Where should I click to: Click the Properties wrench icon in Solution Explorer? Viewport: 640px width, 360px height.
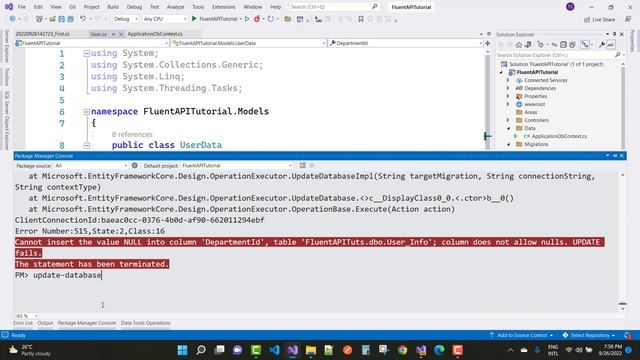(602, 44)
